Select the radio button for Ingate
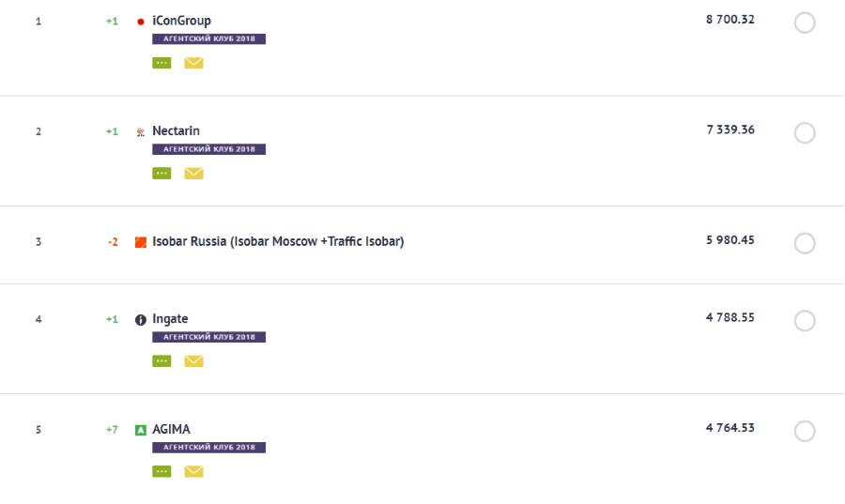Viewport: 845px width, 504px height. (x=805, y=321)
